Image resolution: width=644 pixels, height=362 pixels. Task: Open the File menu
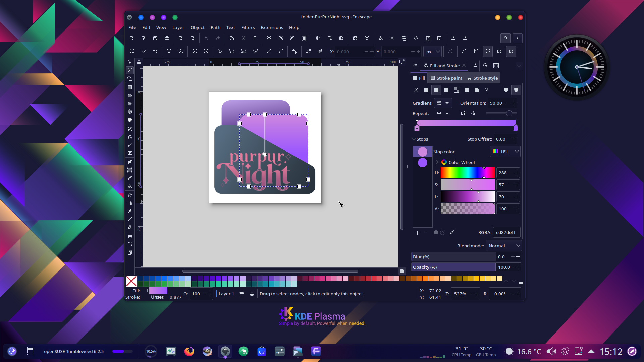[132, 27]
